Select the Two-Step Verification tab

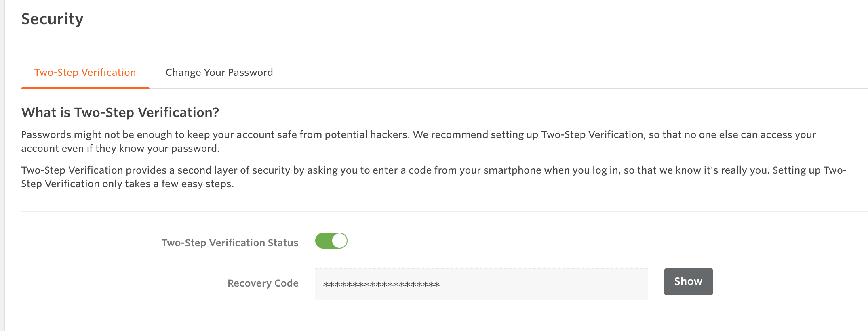(x=85, y=73)
